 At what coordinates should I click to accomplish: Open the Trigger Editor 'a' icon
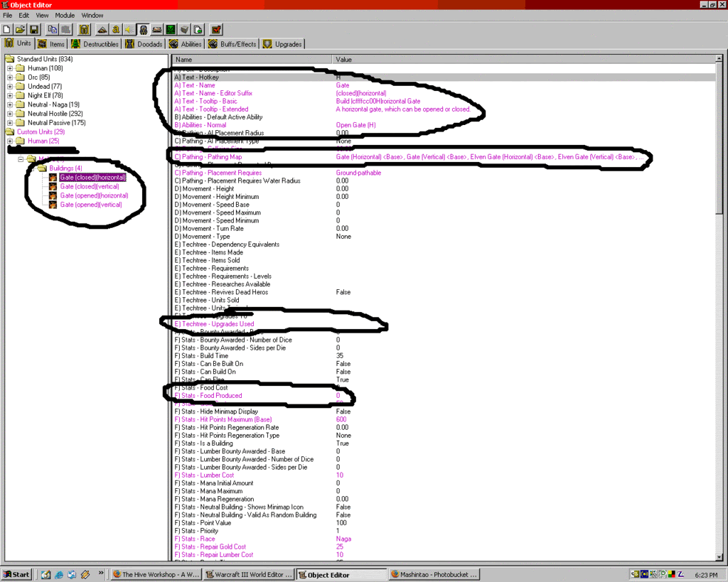pos(115,29)
